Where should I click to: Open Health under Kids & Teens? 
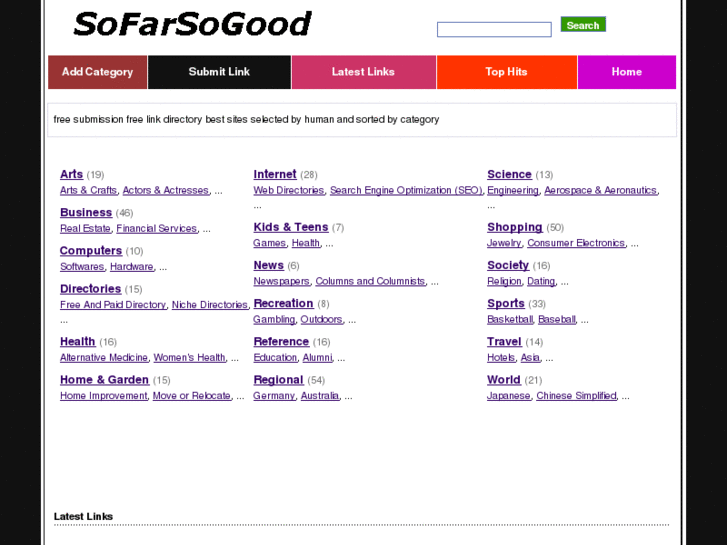point(306,243)
